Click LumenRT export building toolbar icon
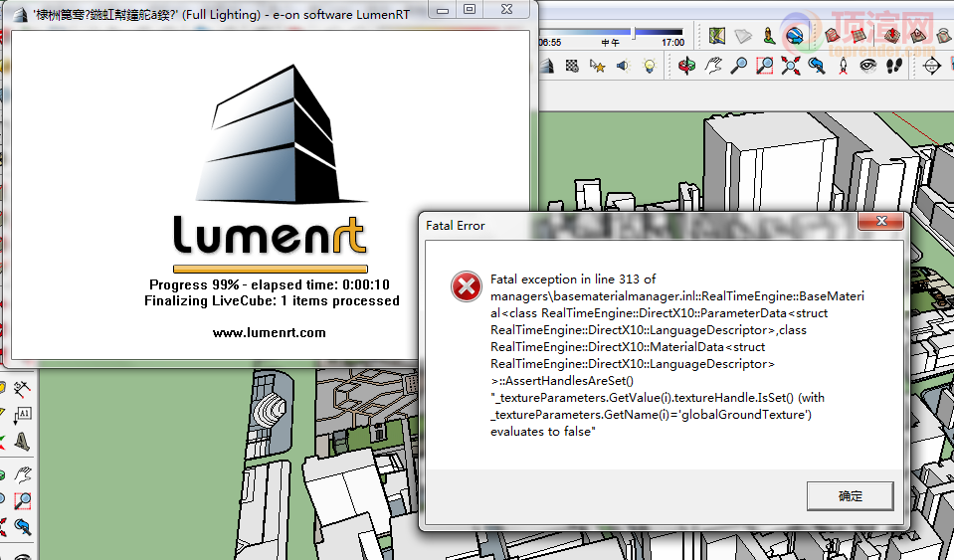954x560 pixels. (546, 65)
